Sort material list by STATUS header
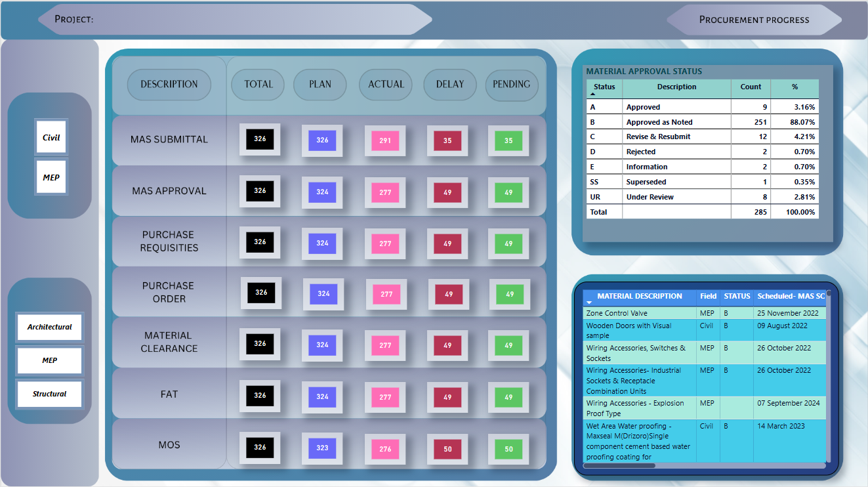 coord(737,297)
